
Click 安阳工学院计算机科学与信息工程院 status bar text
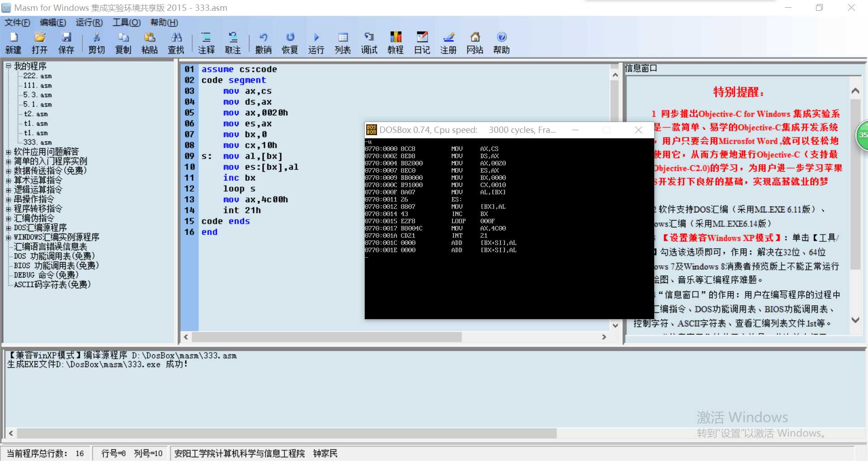pyautogui.click(x=240, y=453)
